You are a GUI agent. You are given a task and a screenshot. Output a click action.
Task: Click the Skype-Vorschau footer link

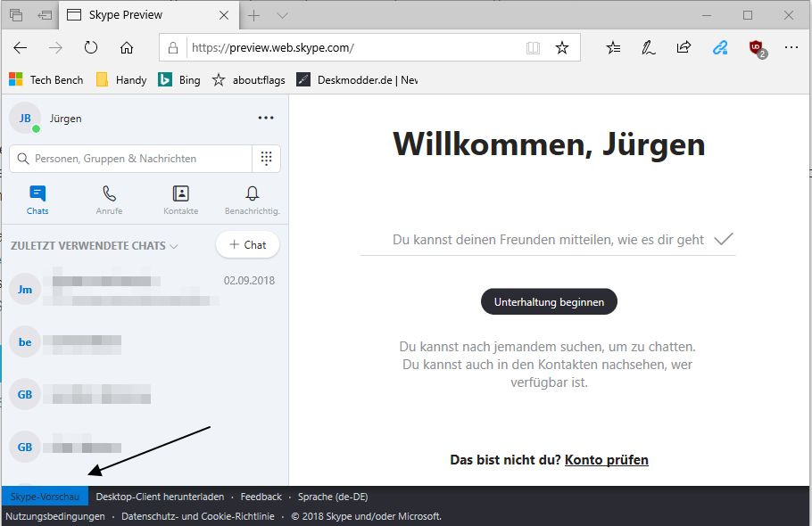(x=45, y=497)
